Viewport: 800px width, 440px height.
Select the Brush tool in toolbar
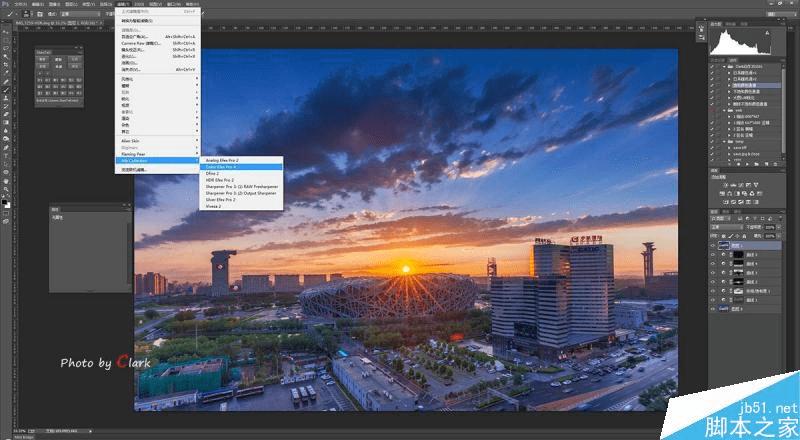pos(6,89)
